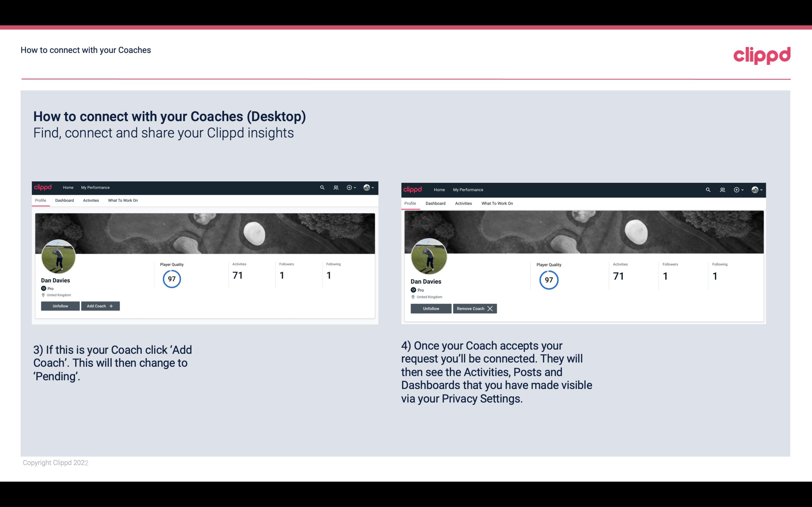Click the 'Remove Coach' button on profile

[474, 308]
